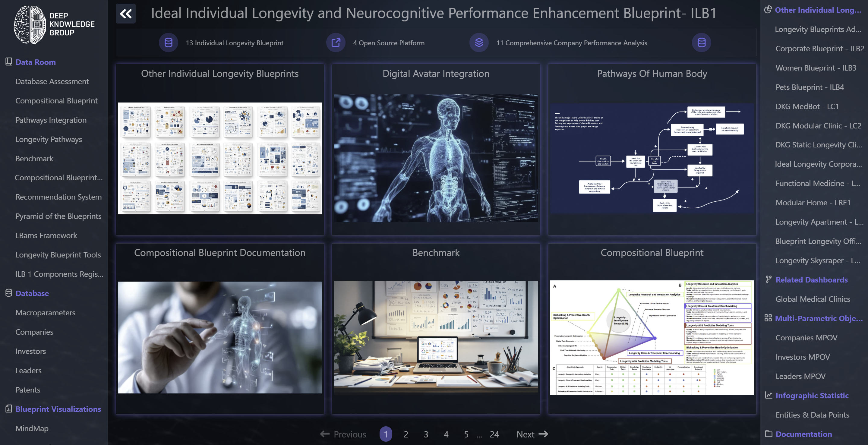Click the Data Room book icon
The height and width of the screenshot is (445, 868).
8,62
